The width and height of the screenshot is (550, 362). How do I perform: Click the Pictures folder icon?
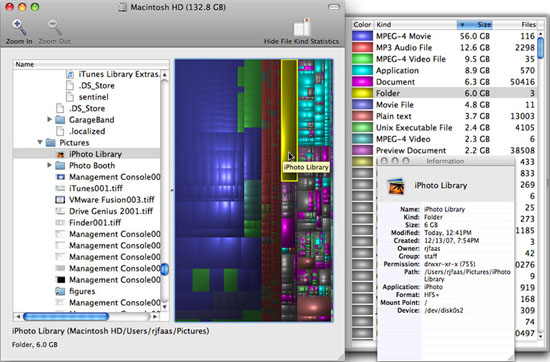coord(51,142)
